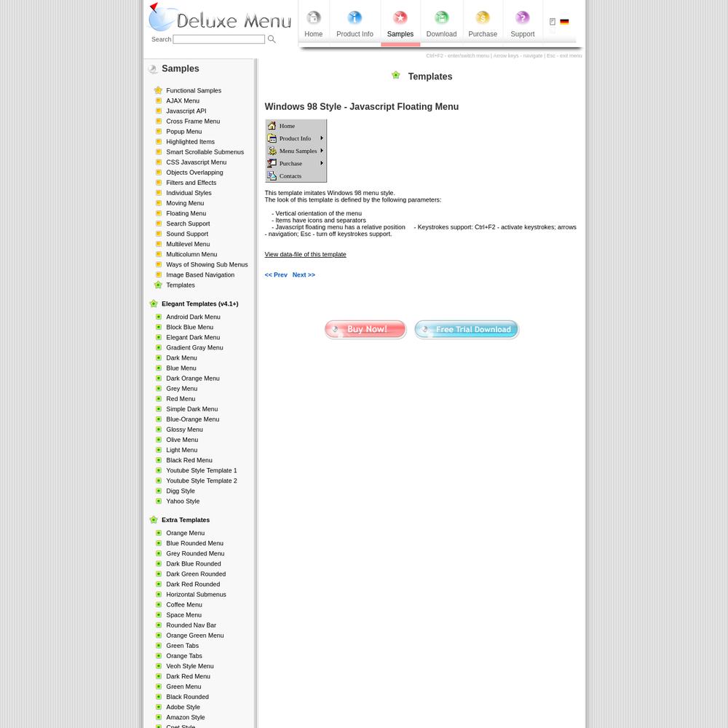This screenshot has width=728, height=728.
Task: Click the Buy Now! button
Action: tap(365, 329)
